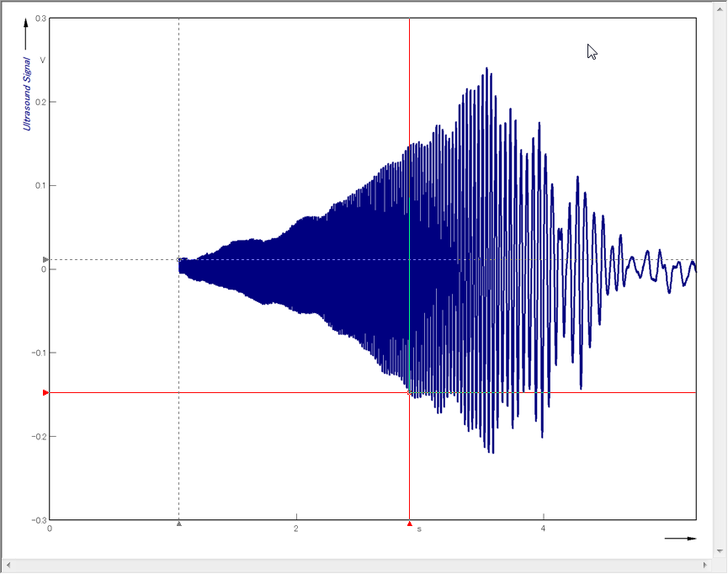This screenshot has height=574, width=728.
Task: Click the 0.3 label at the top of the voltage axis
Action: [x=41, y=19]
